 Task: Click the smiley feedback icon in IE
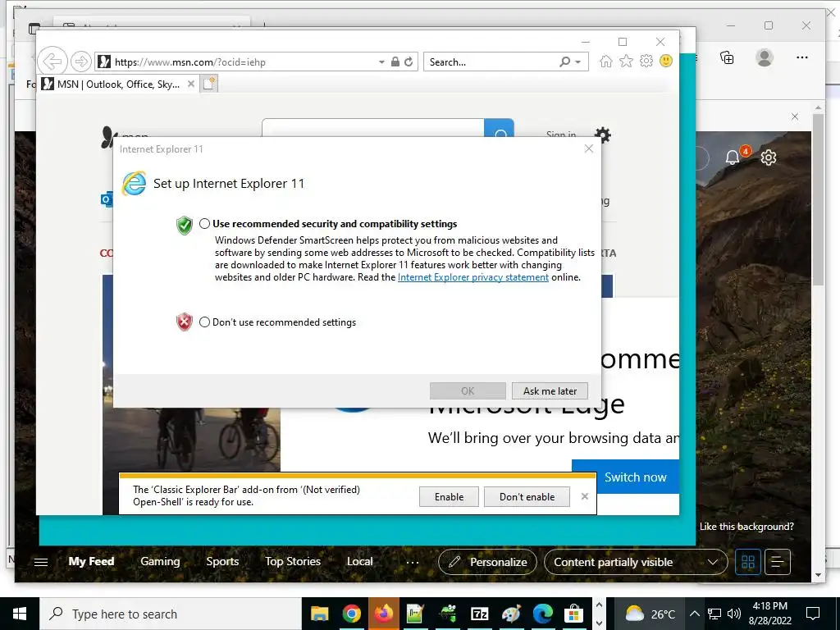[666, 61]
